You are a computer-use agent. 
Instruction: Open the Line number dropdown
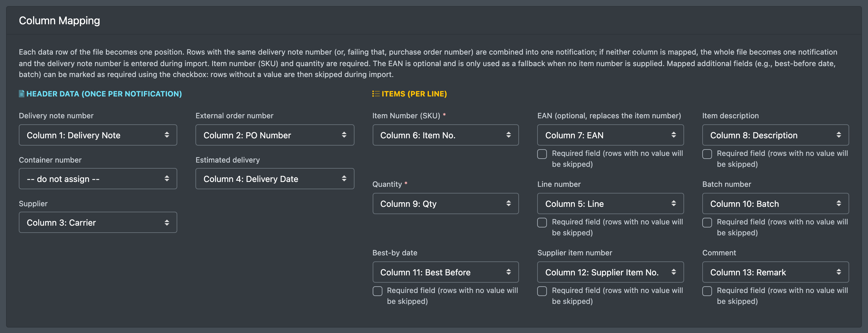tap(610, 204)
